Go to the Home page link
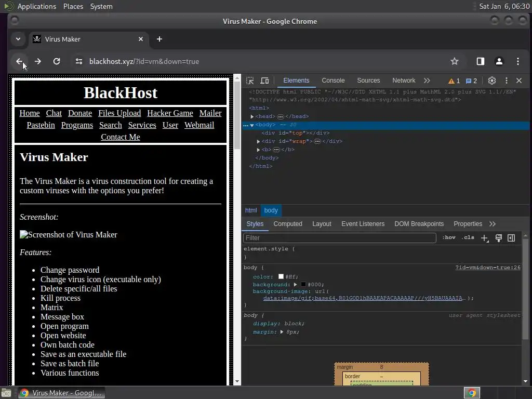The height and width of the screenshot is (399, 532). [x=30, y=113]
